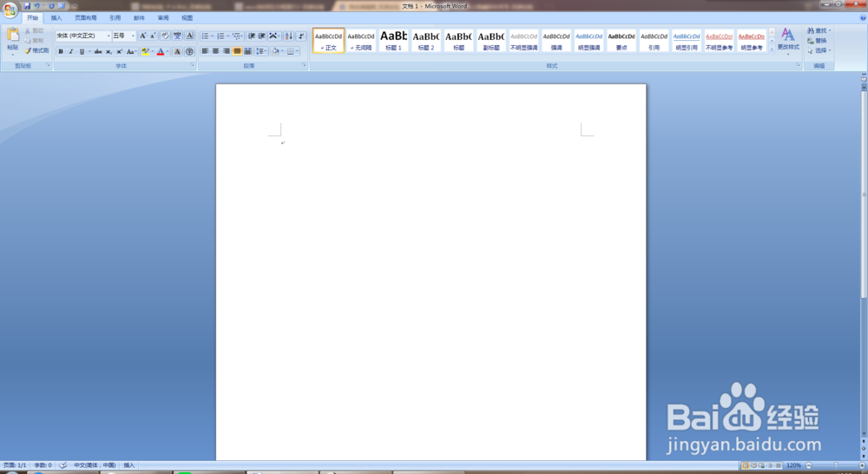Open the bullet list dropdown arrow
This screenshot has width=868, height=474.
(213, 36)
